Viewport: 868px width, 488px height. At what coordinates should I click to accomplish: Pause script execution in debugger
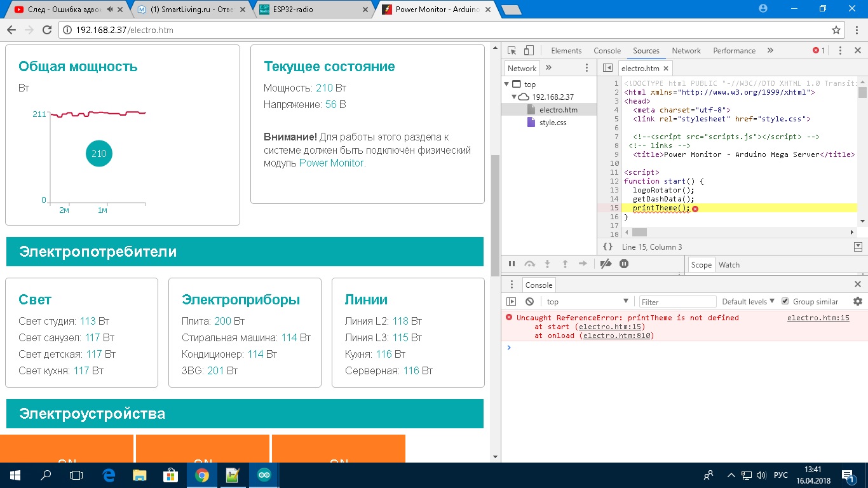(512, 264)
